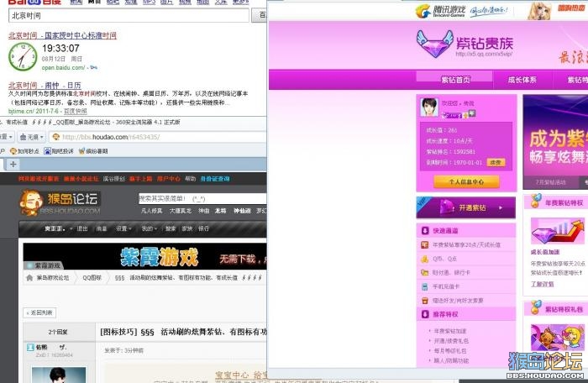Click the medal icon beside 年费紫钻特权

point(536,201)
